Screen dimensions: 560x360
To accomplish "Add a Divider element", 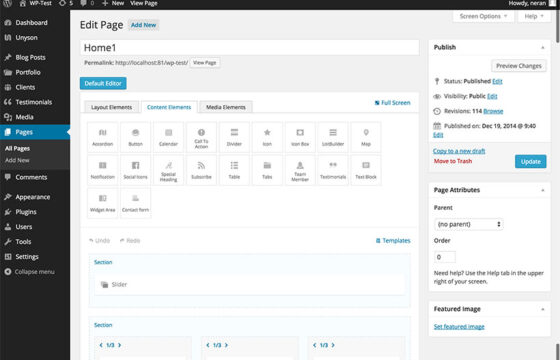I will 234,138.
